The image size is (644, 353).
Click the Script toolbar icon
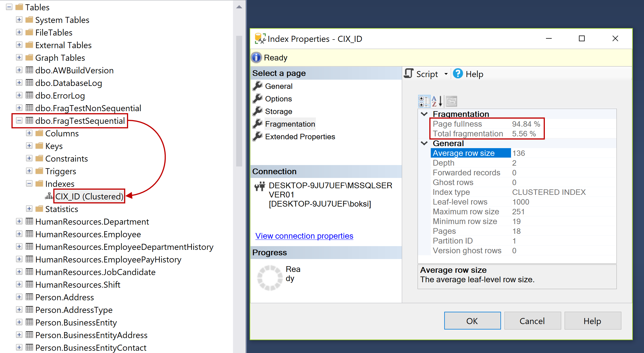(409, 74)
